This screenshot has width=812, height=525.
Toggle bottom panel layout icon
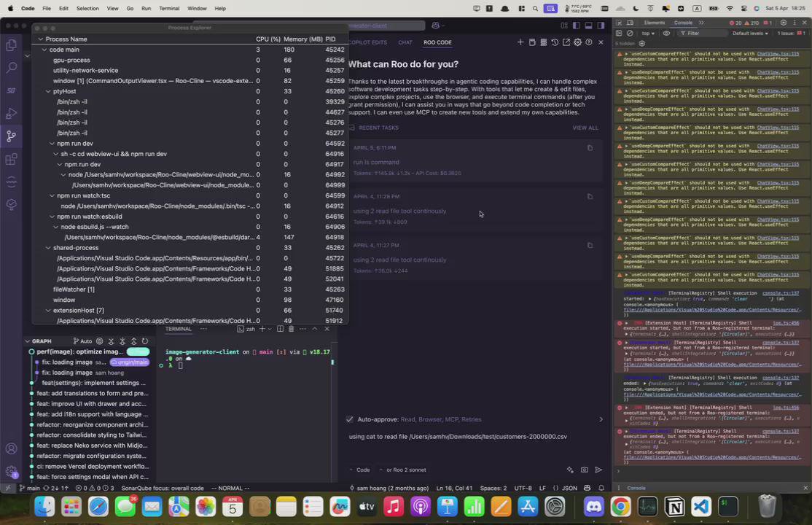point(588,26)
